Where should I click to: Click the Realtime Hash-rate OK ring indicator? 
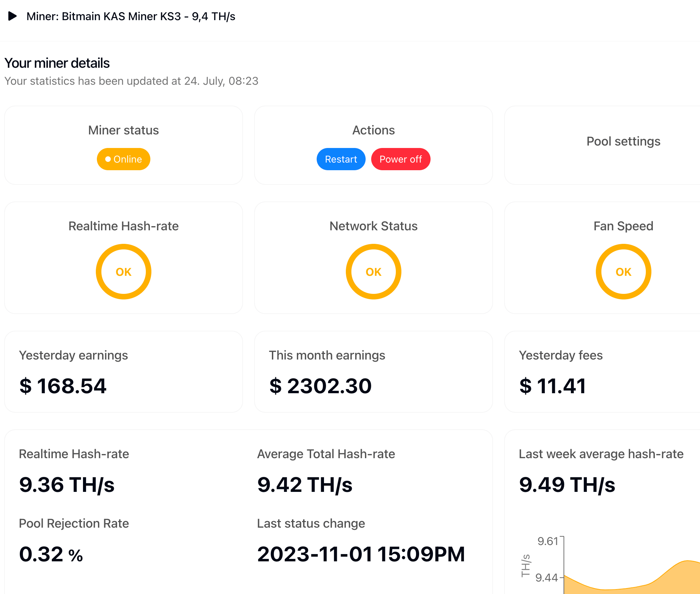click(124, 272)
